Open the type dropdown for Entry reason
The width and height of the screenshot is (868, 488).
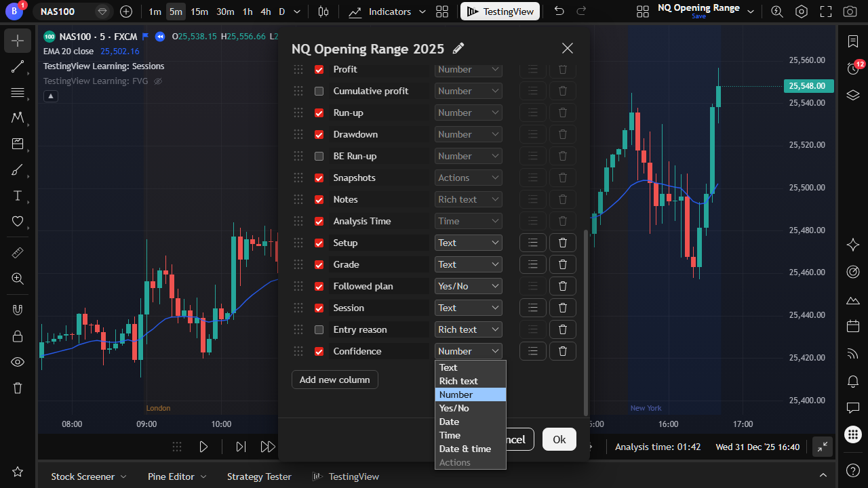[x=469, y=329]
